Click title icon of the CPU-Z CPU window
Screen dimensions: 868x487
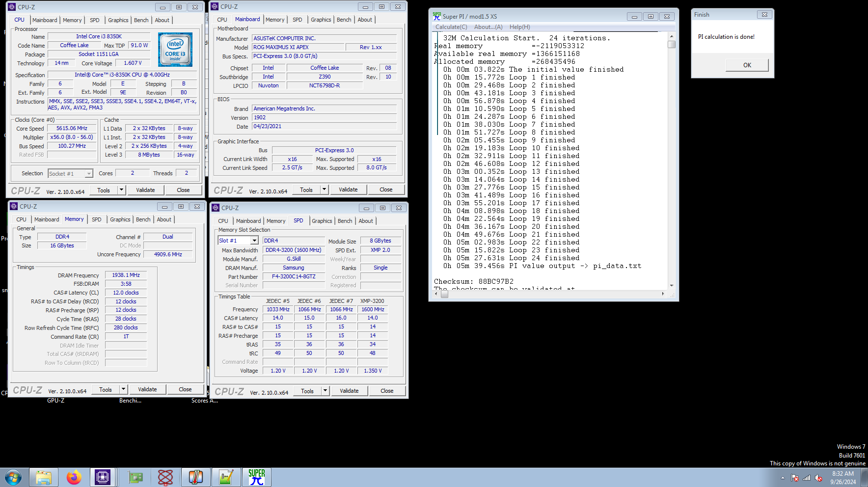12,7
